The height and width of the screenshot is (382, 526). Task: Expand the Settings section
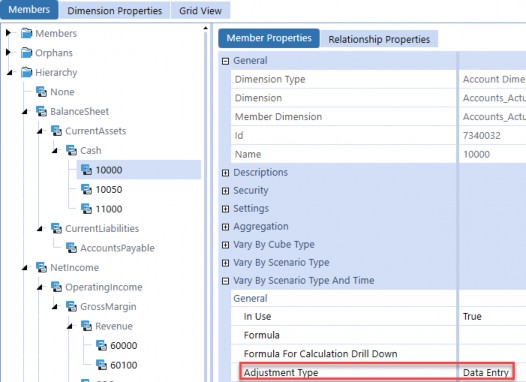point(225,209)
